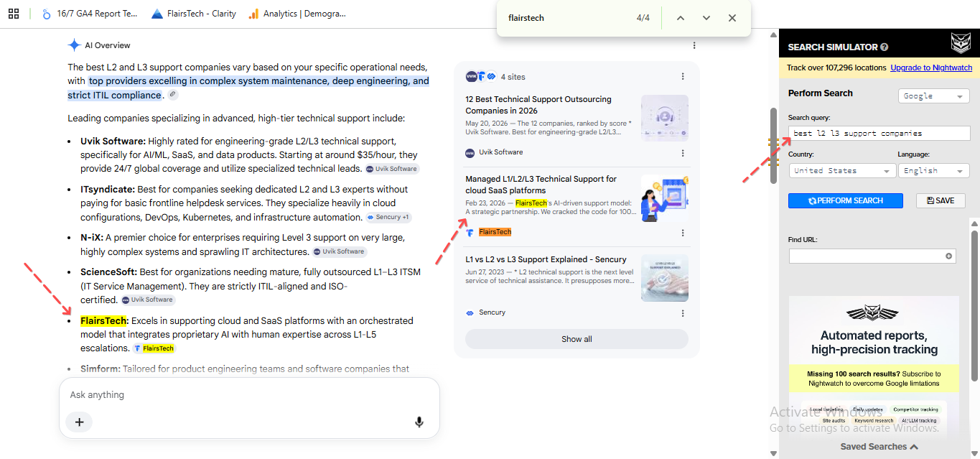Image resolution: width=980 pixels, height=459 pixels.
Task: Click the N-iX bullet heading
Action: 92,238
